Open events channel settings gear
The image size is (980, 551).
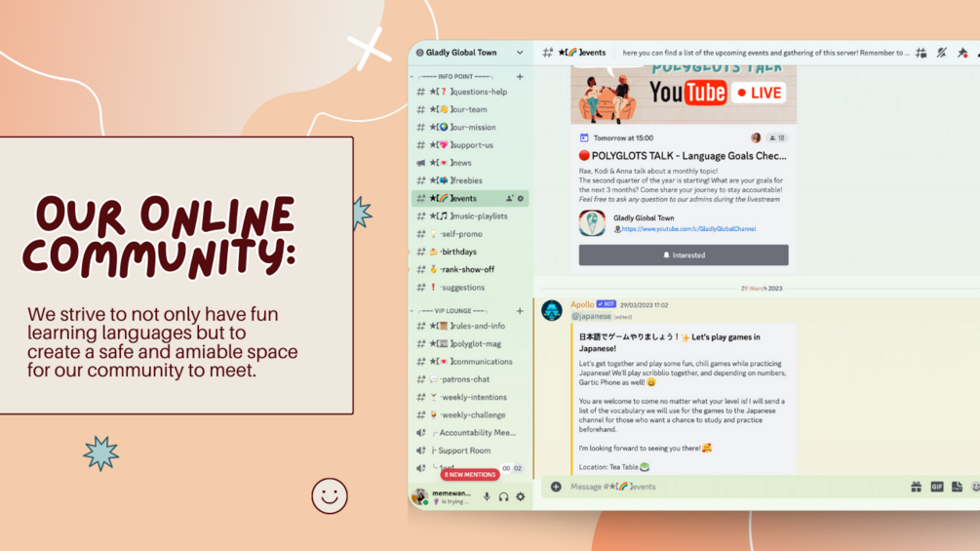521,199
